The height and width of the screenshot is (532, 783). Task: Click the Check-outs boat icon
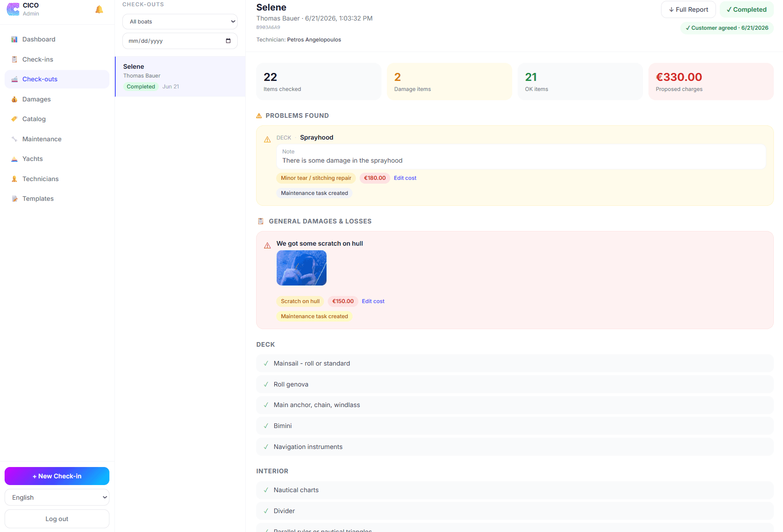(x=14, y=79)
